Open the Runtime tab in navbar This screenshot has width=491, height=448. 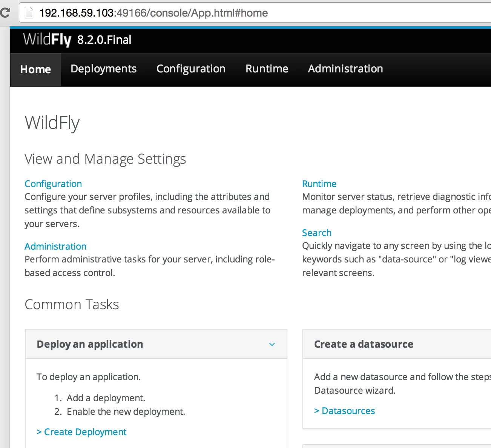[267, 69]
